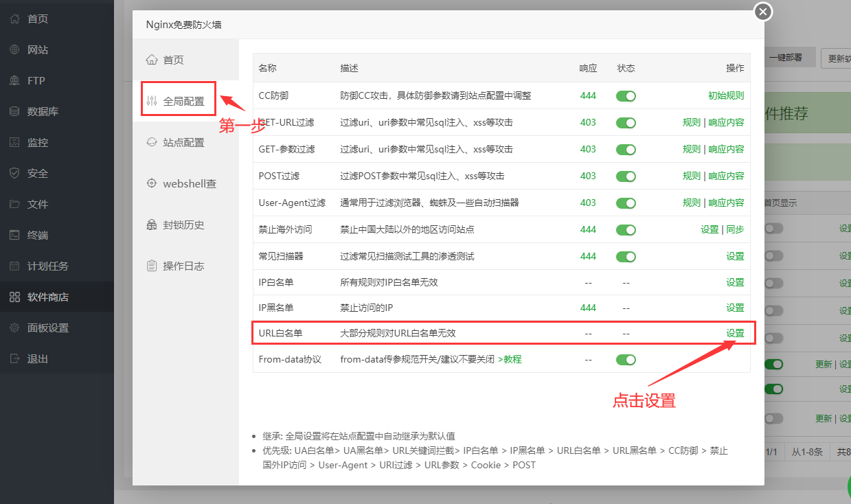Close the Nginx firewall dialog
The width and height of the screenshot is (851, 504).
(763, 12)
